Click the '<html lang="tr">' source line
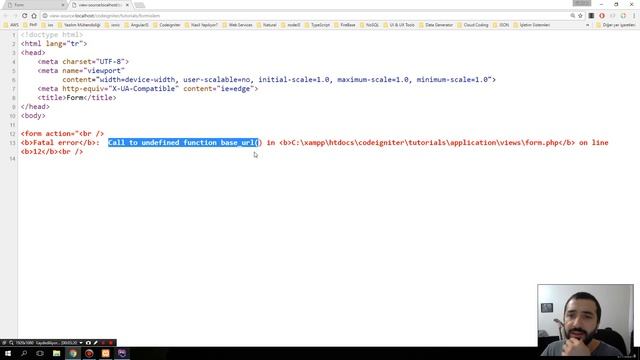This screenshot has height=360, width=640. [x=54, y=44]
